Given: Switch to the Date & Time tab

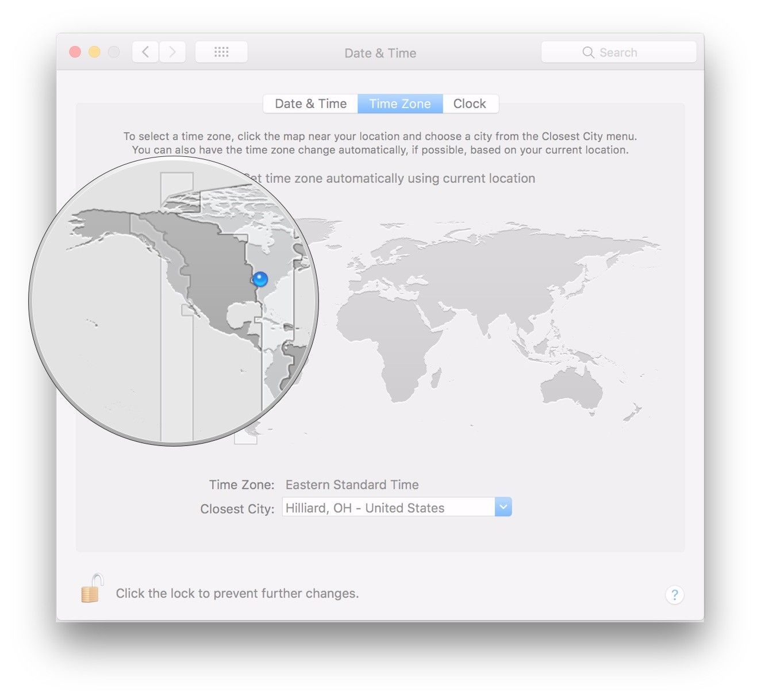Looking at the screenshot, I should coord(310,104).
